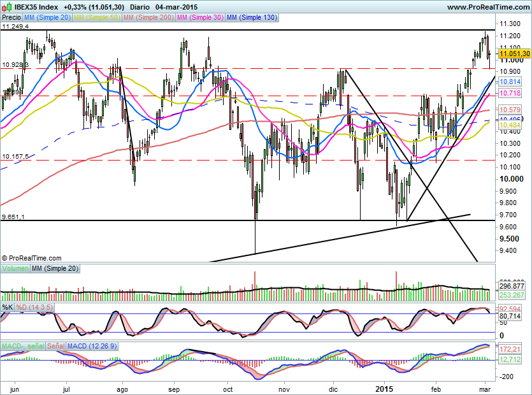This screenshot has height=395, width=532.
Task: Click the 80,714 stochastic value tag
Action: 510,316
